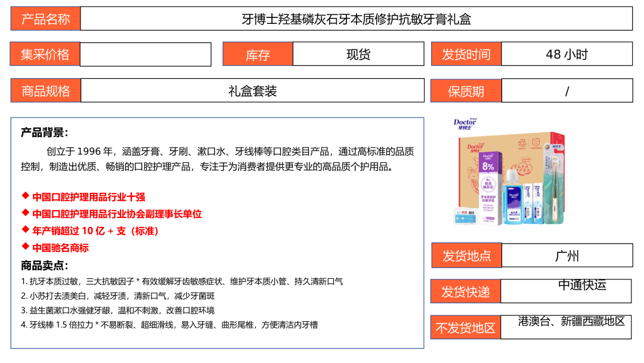Click the 商品卖点 heading in the description box

tap(45, 266)
